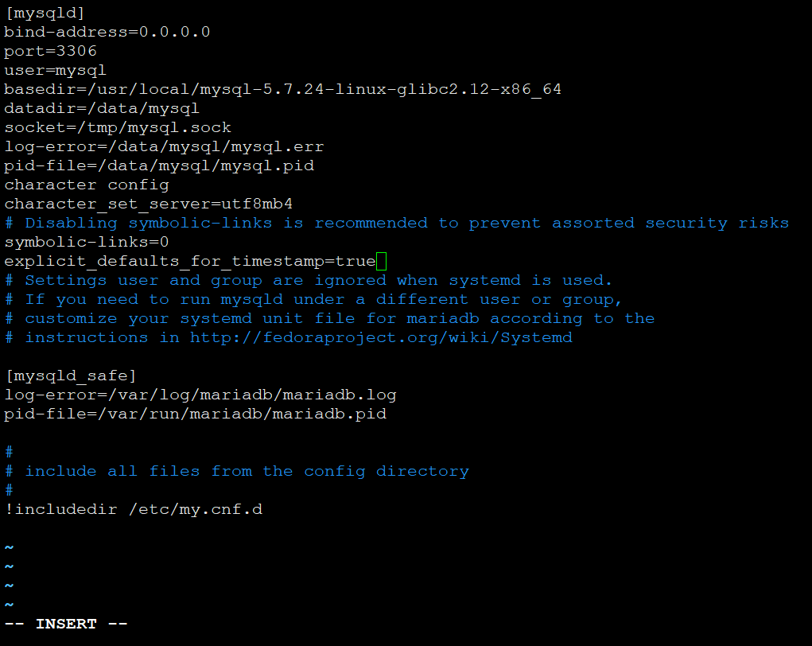Place cursor on bind-address=0.0.0.0 line
The height and width of the screenshot is (646, 812).
click(107, 32)
